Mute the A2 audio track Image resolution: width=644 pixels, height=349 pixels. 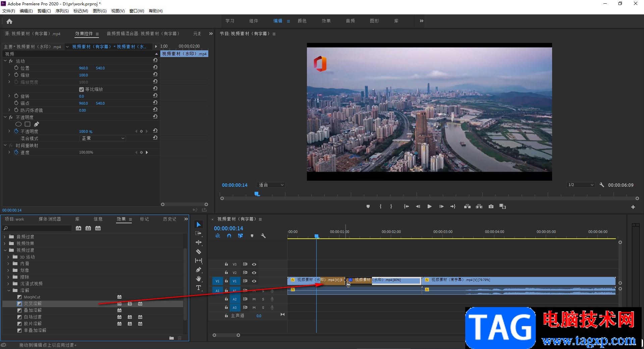tap(254, 299)
